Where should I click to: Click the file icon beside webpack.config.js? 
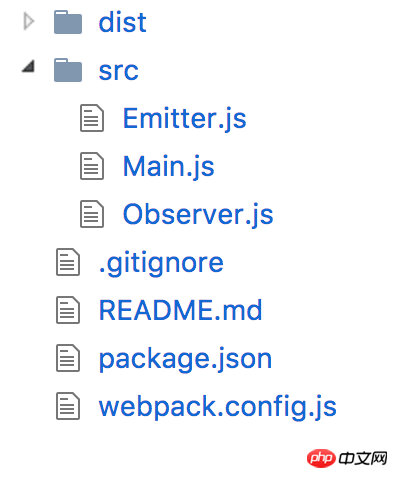pyautogui.click(x=68, y=406)
